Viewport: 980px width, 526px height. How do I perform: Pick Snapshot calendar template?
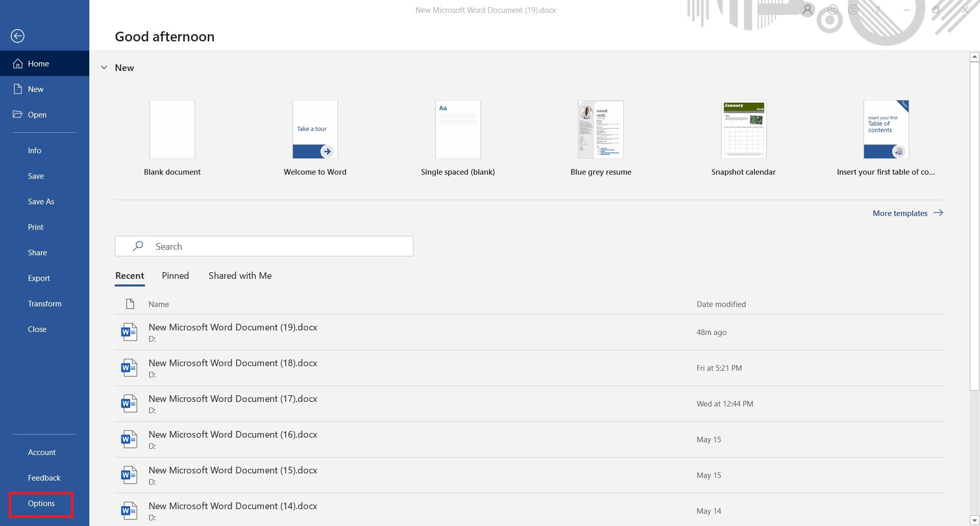743,138
